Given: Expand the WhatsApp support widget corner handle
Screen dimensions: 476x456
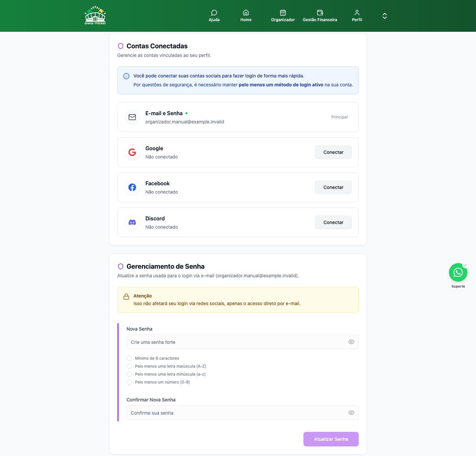Looking at the screenshot, I should [465, 265].
